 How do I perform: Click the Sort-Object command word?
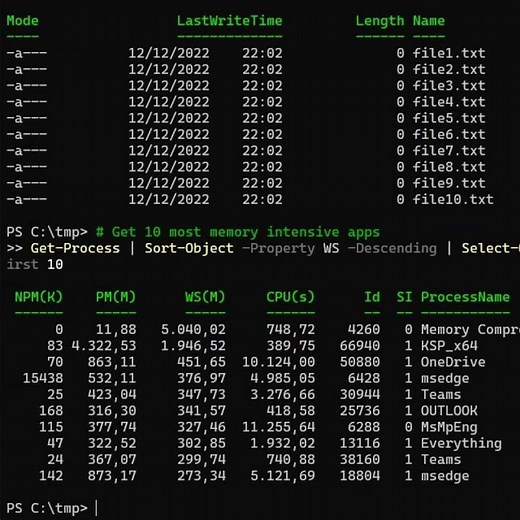189,248
